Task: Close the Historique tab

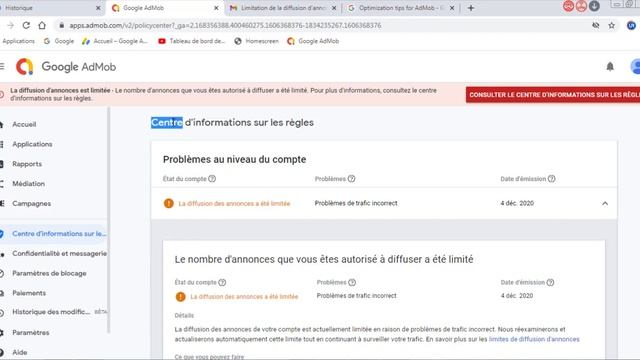Action: (x=98, y=8)
